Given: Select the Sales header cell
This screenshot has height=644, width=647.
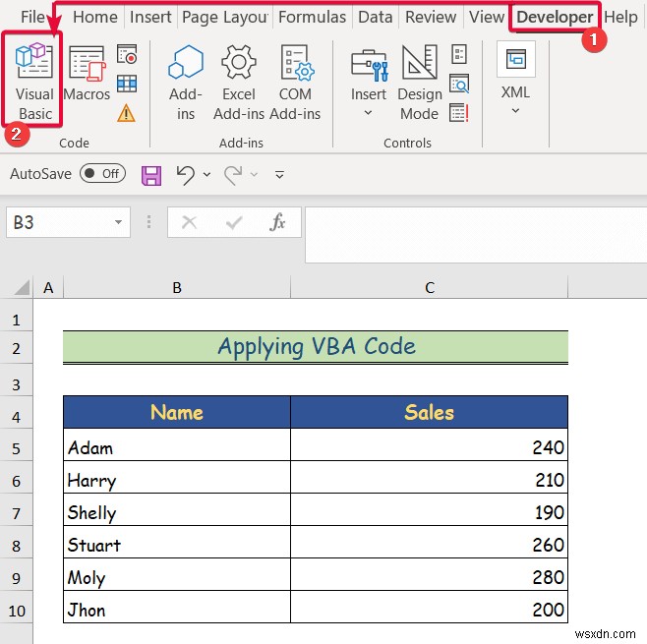Looking at the screenshot, I should pyautogui.click(x=429, y=412).
